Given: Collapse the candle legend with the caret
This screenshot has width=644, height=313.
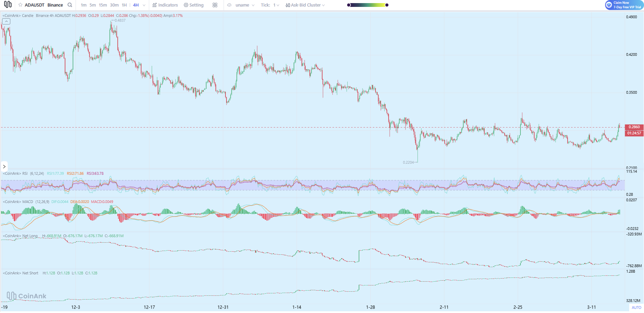Looking at the screenshot, I should coord(6,21).
